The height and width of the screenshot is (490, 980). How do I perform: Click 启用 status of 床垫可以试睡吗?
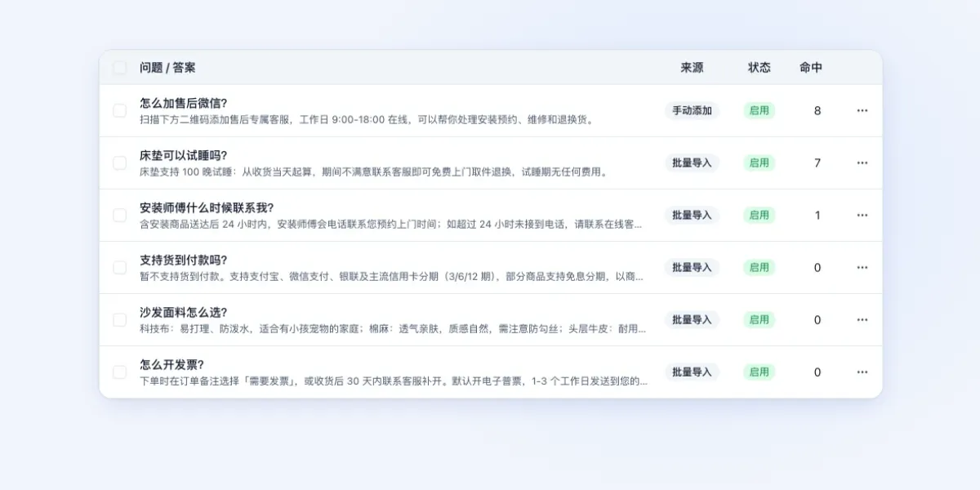759,163
